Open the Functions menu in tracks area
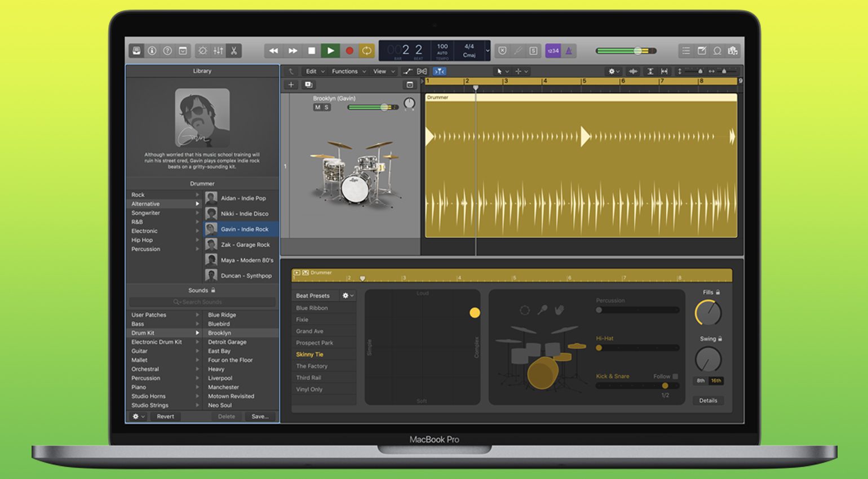Screen dimensions: 868x479 pos(348,72)
